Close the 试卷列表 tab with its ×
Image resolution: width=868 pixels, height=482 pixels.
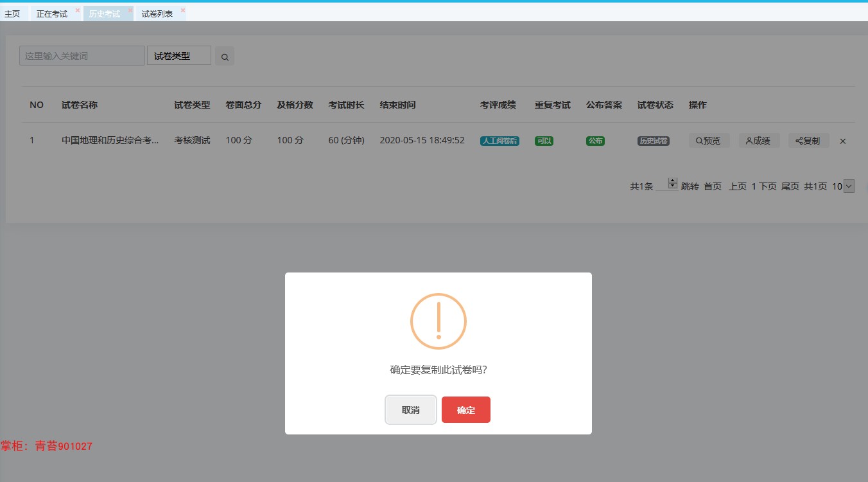coord(183,10)
